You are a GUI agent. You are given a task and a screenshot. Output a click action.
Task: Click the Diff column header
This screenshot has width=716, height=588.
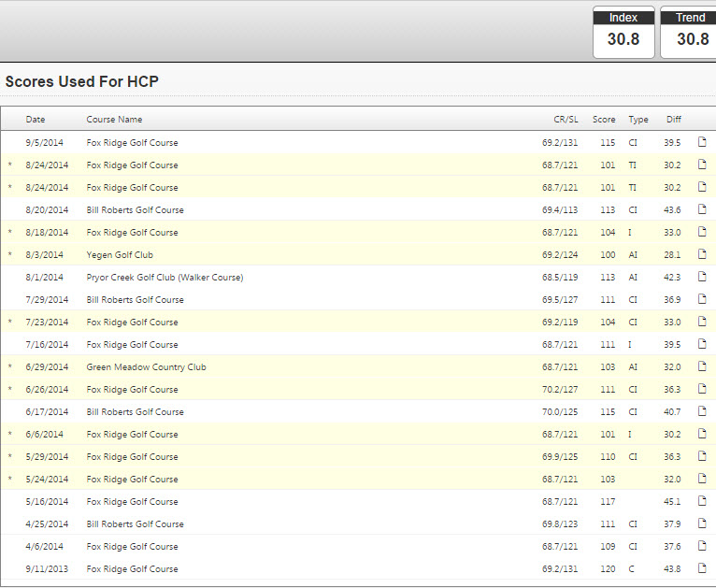click(673, 120)
